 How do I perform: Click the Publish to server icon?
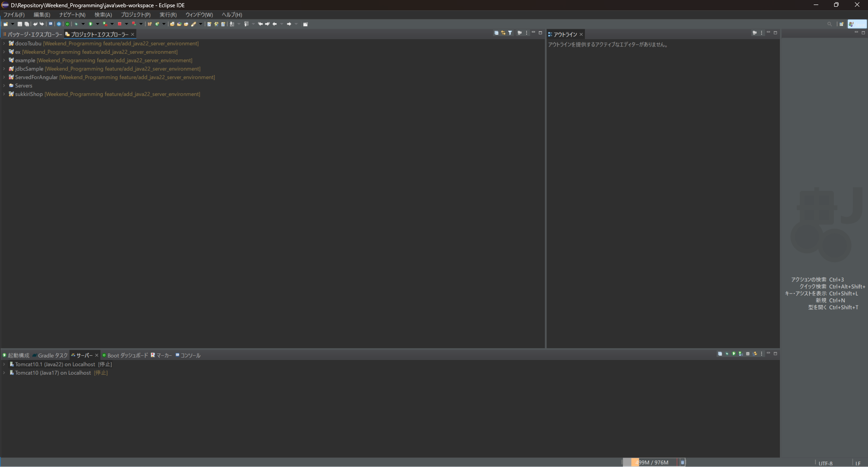coord(755,354)
